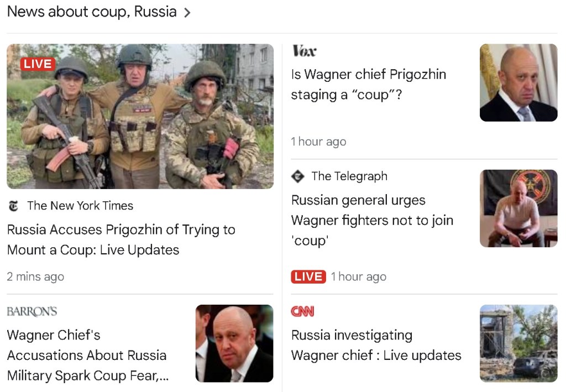Click Telegraph thumbnail of seated man

518,208
